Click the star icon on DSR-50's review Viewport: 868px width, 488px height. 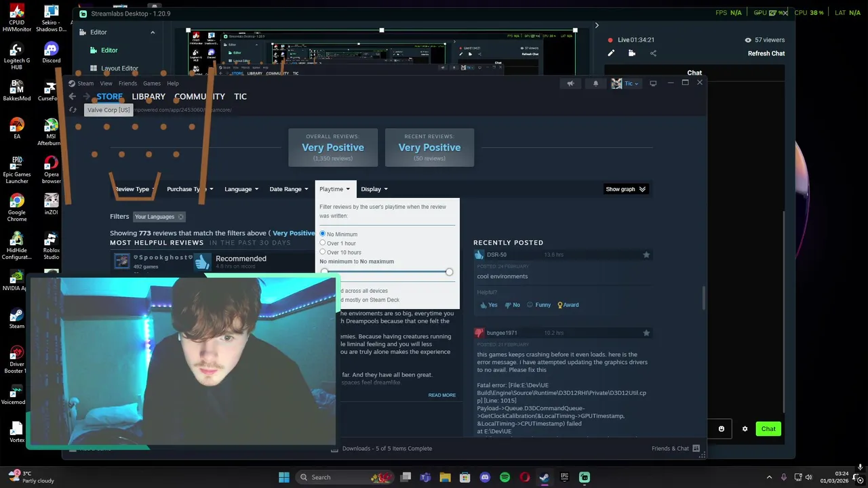point(646,255)
